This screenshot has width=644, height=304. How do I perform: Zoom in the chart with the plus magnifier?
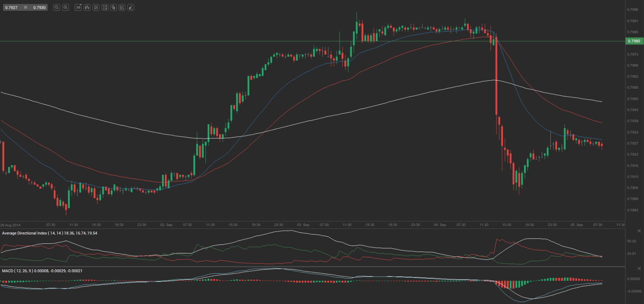pyautogui.click(x=65, y=7)
